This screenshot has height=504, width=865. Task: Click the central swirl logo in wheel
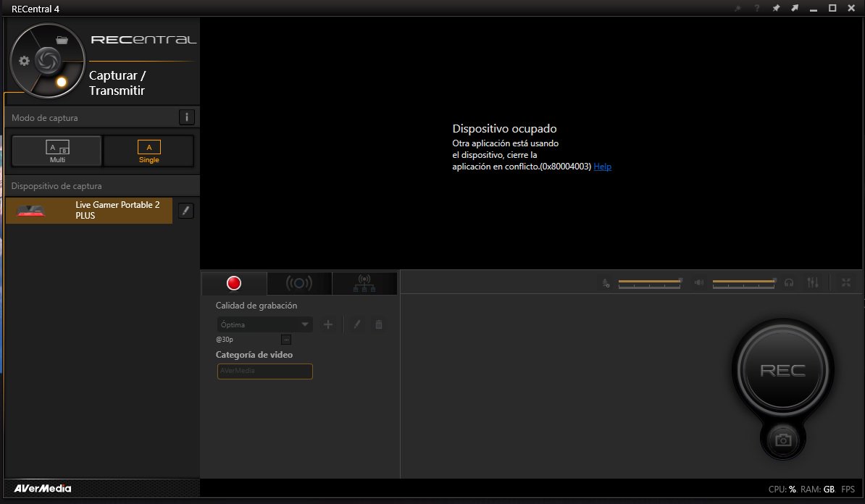(47, 61)
